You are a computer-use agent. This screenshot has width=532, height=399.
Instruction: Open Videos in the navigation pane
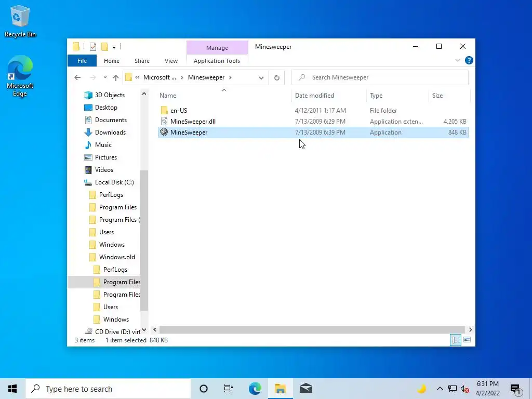tap(99, 170)
